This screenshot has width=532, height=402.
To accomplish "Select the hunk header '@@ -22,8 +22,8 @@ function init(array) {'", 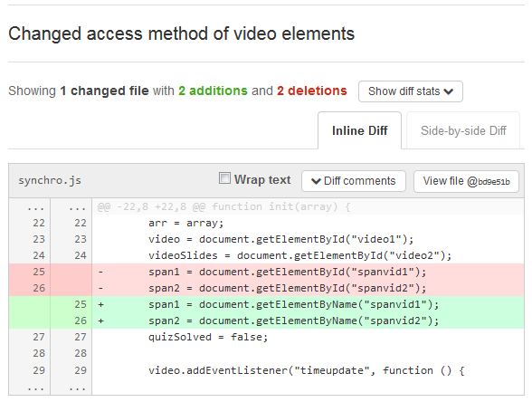I will coord(224,206).
